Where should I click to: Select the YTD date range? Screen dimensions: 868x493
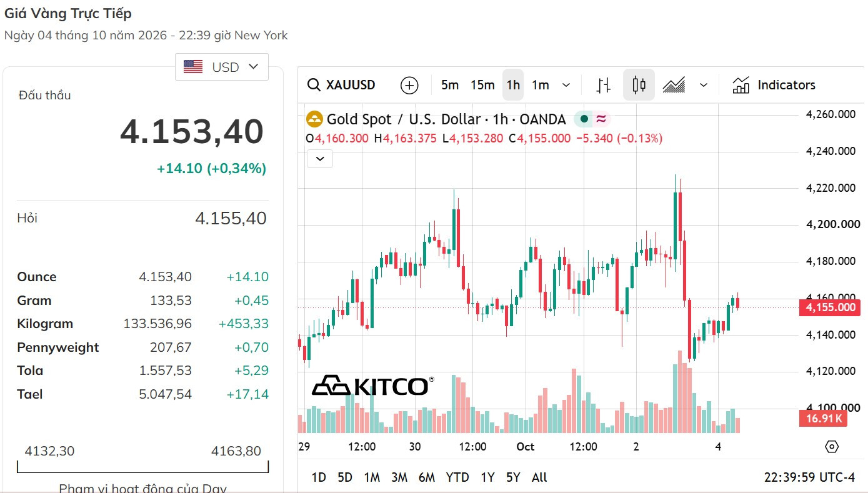[457, 477]
